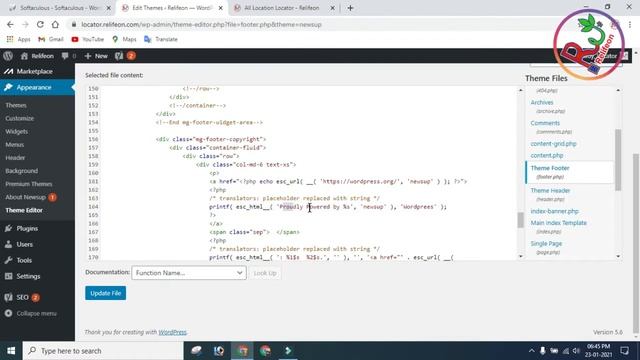This screenshot has height=360, width=640.
Task: Open Main Index Template file
Action: tap(558, 223)
